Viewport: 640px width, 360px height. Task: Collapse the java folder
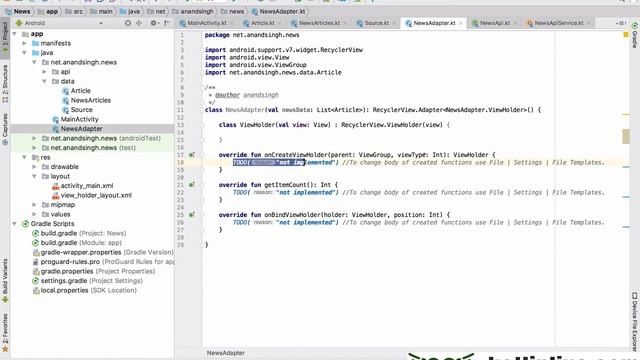point(24,53)
